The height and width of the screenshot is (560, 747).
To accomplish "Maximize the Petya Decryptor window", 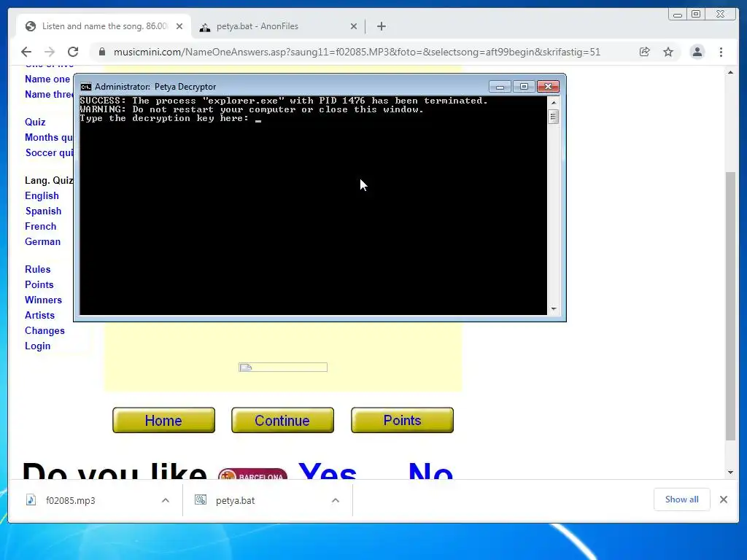I will 524,87.
